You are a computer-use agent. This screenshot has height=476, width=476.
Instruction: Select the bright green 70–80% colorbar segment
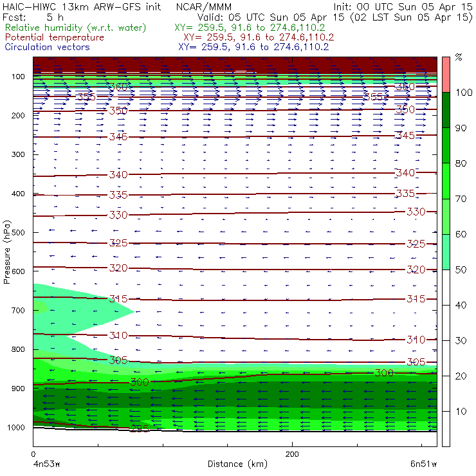[x=446, y=181]
